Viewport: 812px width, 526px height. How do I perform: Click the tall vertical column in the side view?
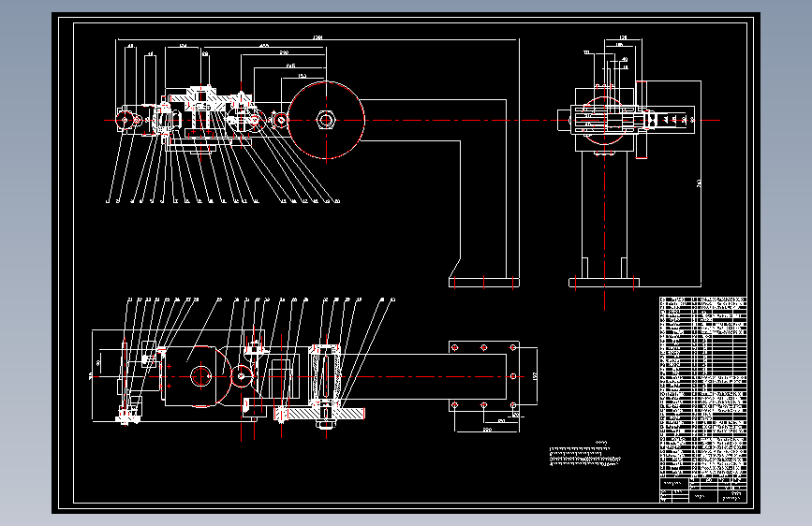click(604, 215)
